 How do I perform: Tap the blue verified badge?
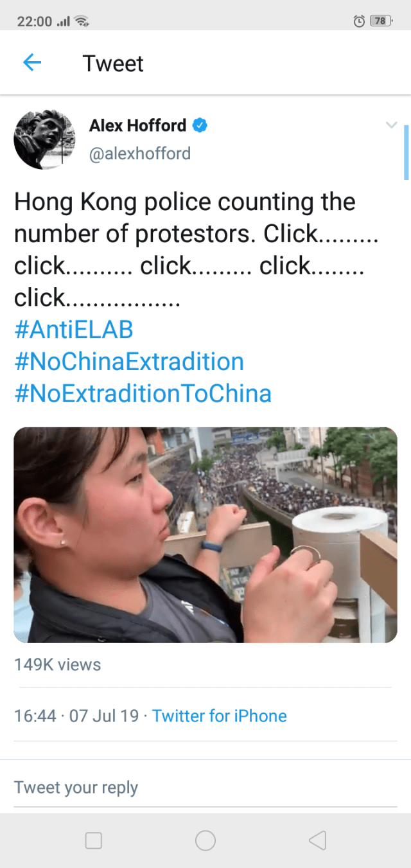click(200, 125)
